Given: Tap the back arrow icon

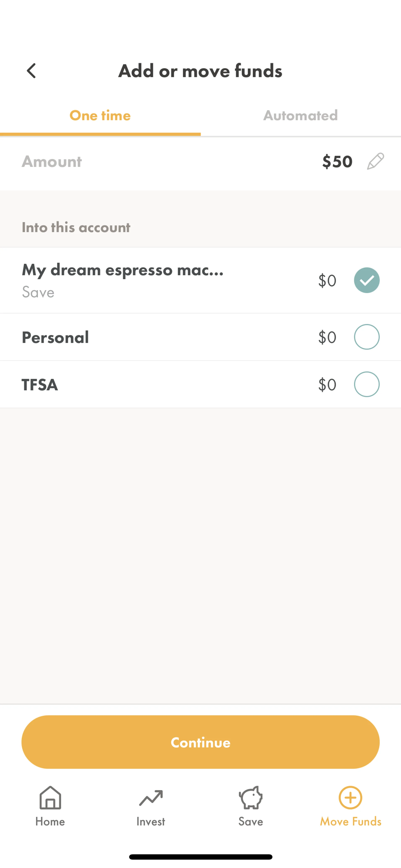Looking at the screenshot, I should tap(31, 71).
